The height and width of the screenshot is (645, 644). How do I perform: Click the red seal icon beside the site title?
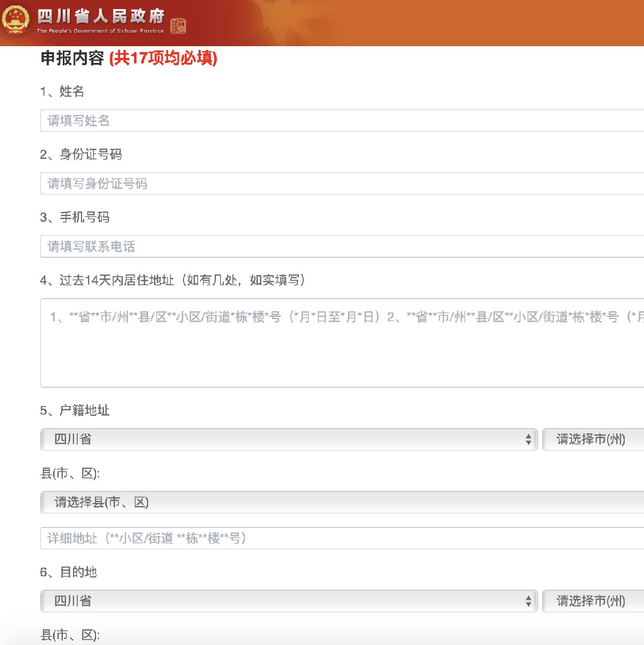pos(178,26)
